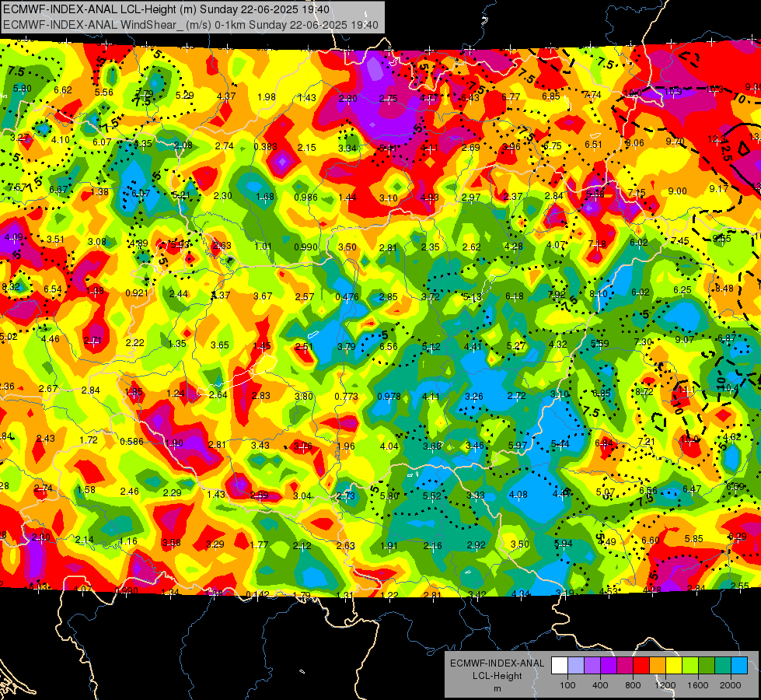Click the wind shear value 0.978

[x=389, y=397]
